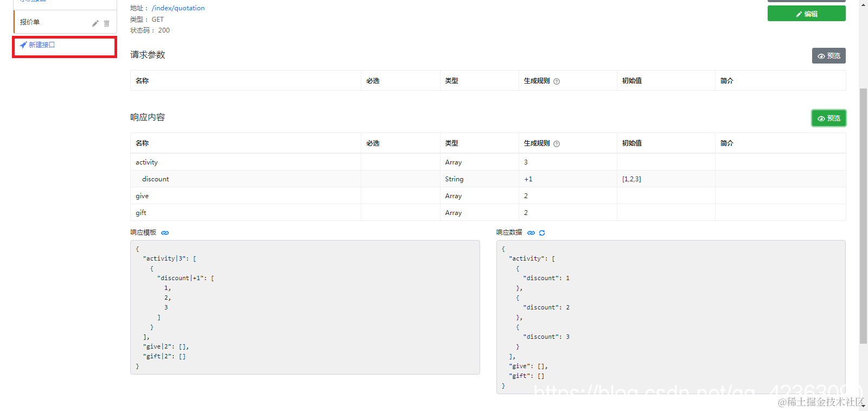
Task: Click the 请求参数 section heading
Action: pyautogui.click(x=148, y=55)
